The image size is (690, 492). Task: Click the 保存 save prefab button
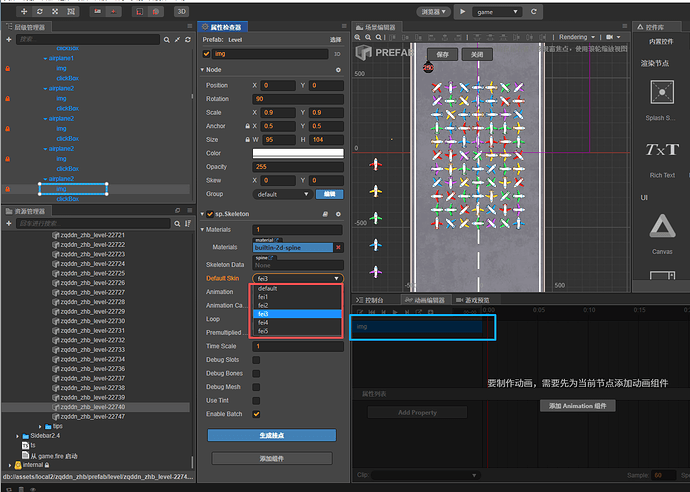pos(442,55)
